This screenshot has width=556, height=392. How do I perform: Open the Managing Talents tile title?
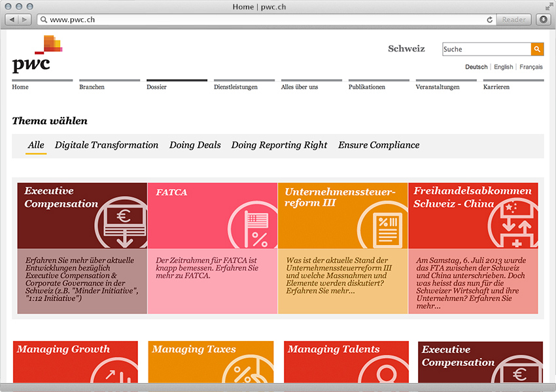click(x=334, y=349)
